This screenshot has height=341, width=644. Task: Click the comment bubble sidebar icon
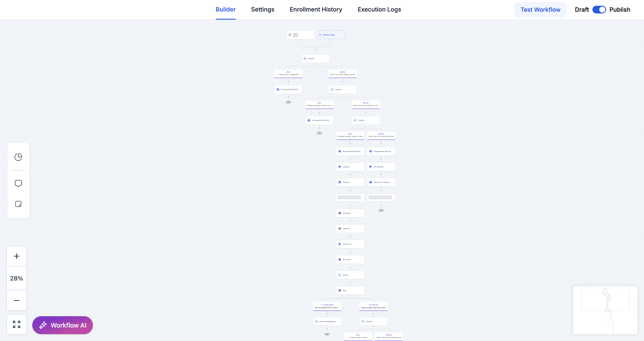pos(18,183)
